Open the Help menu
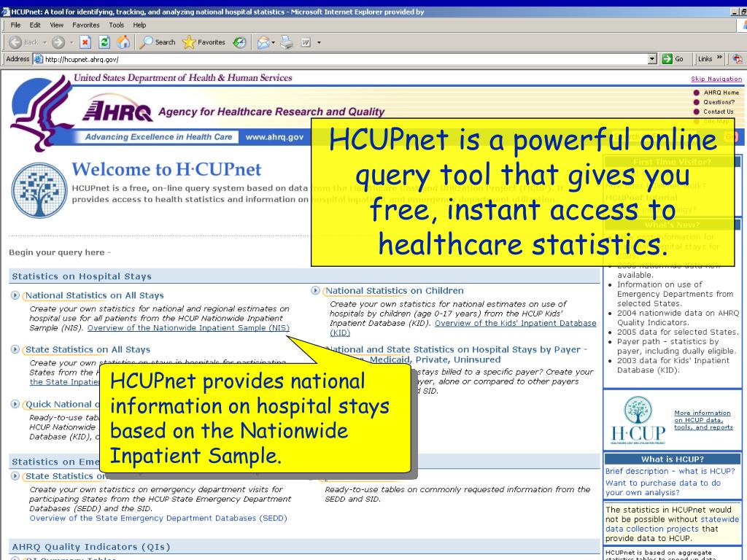Viewport: 747px width, 560px height. (139, 25)
